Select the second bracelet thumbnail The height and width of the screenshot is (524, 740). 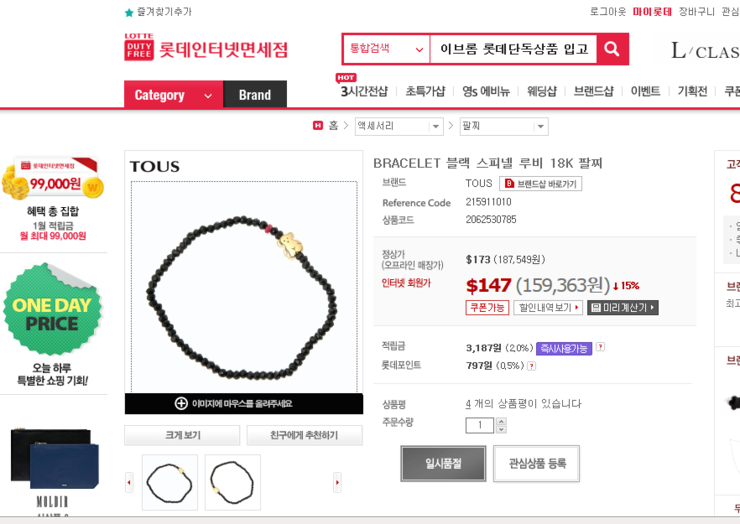pos(233,482)
